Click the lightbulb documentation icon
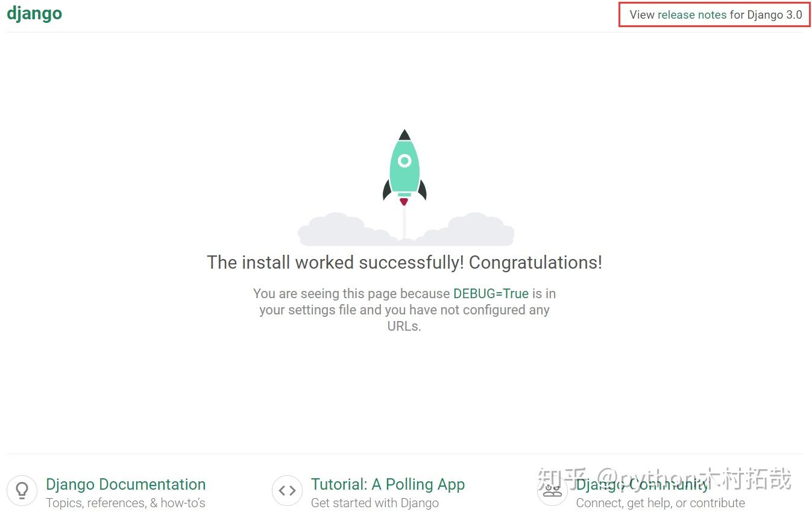This screenshot has height=515, width=812. pyautogui.click(x=22, y=490)
